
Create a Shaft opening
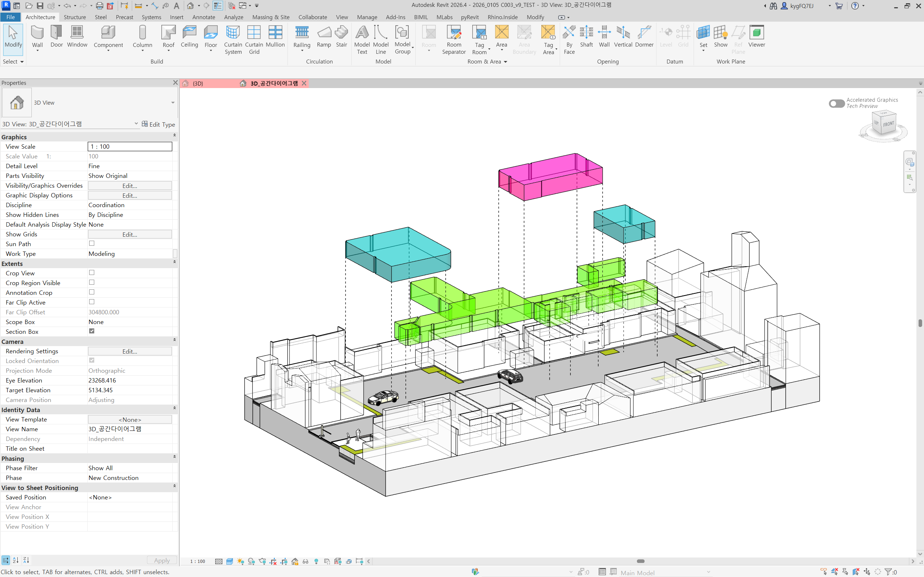[x=586, y=36]
